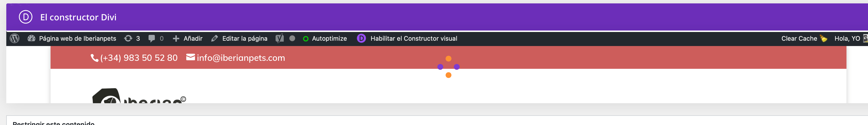
Task: Click the broom icon beside Clear Cache
Action: pyautogui.click(x=823, y=39)
